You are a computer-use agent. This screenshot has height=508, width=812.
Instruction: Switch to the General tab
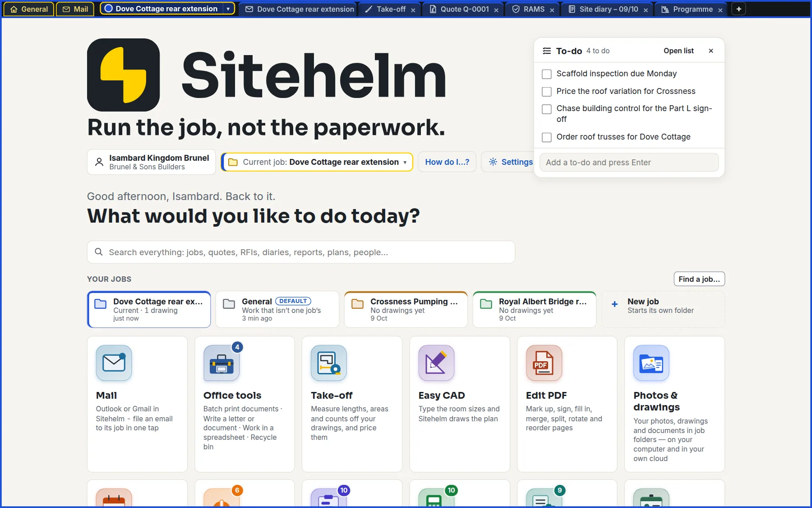pyautogui.click(x=29, y=9)
